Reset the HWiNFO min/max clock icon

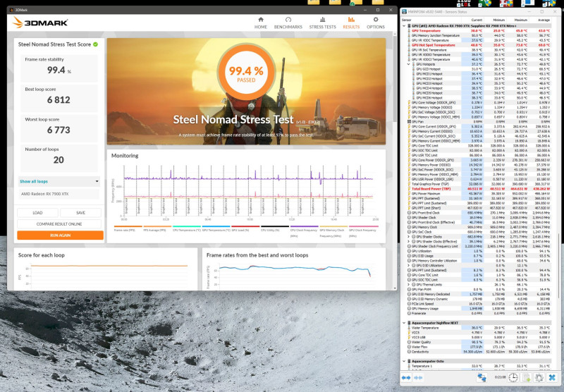coord(513,378)
